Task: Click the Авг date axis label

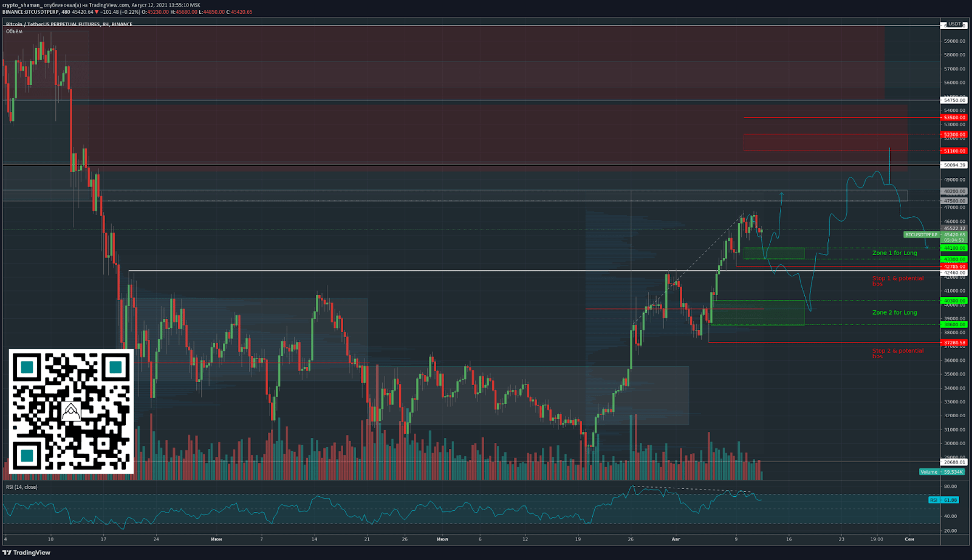Action: (x=676, y=539)
